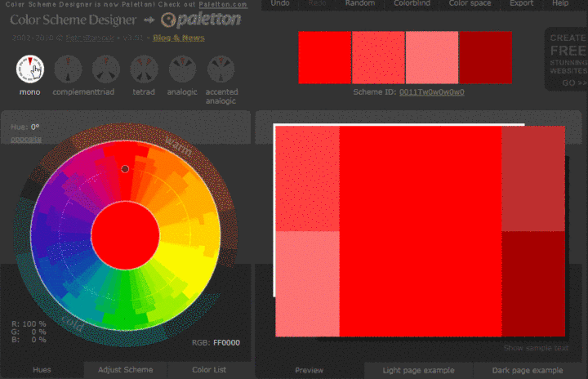Switch to the Color List tab
The height and width of the screenshot is (379, 588).
point(209,370)
